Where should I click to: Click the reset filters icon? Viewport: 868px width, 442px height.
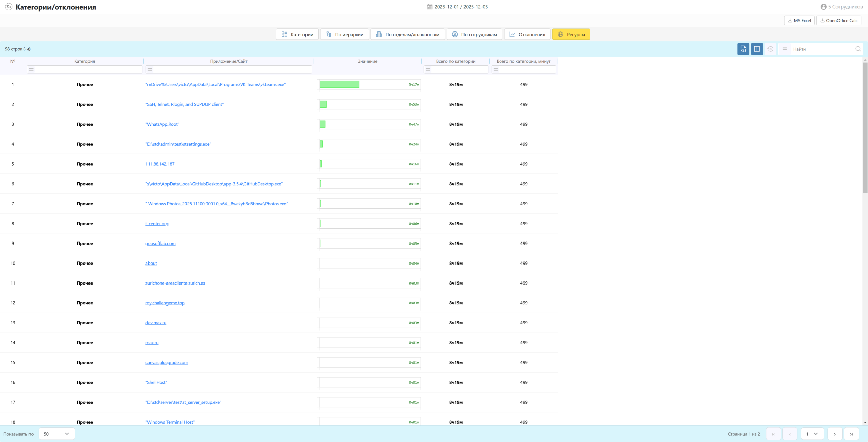[770, 49]
